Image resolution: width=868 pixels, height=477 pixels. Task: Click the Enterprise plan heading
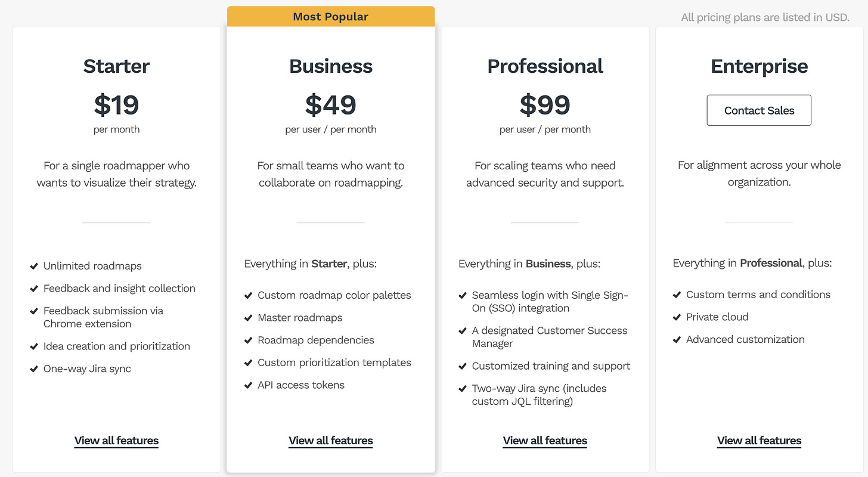(759, 66)
